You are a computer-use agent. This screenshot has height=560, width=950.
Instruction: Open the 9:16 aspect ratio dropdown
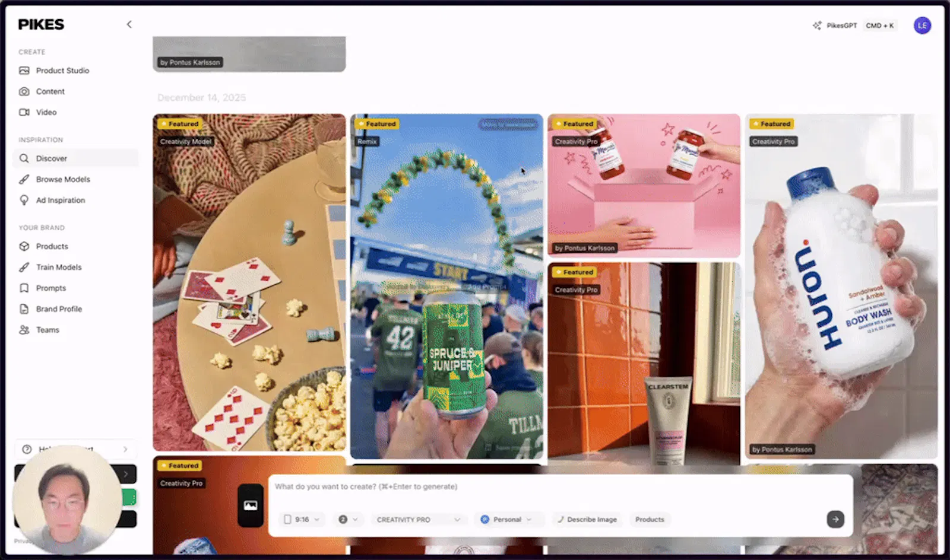coord(302,519)
